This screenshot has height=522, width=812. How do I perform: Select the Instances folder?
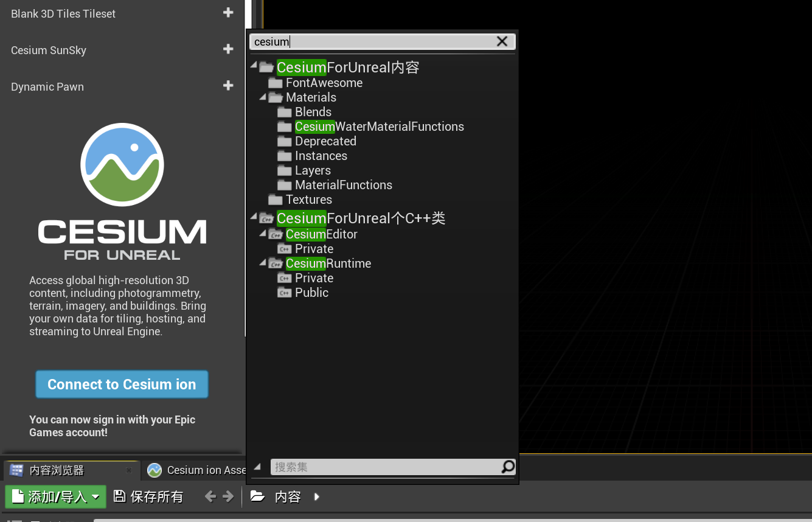point(321,156)
